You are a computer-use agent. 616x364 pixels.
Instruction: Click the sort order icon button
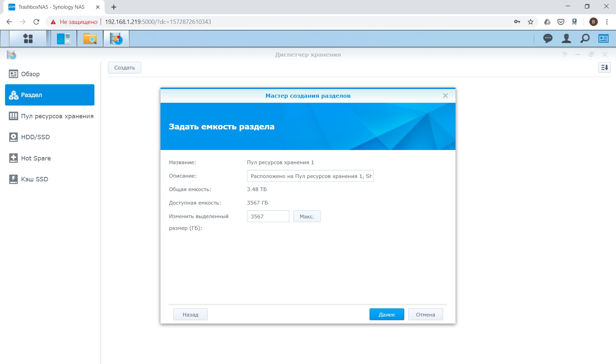coord(605,67)
